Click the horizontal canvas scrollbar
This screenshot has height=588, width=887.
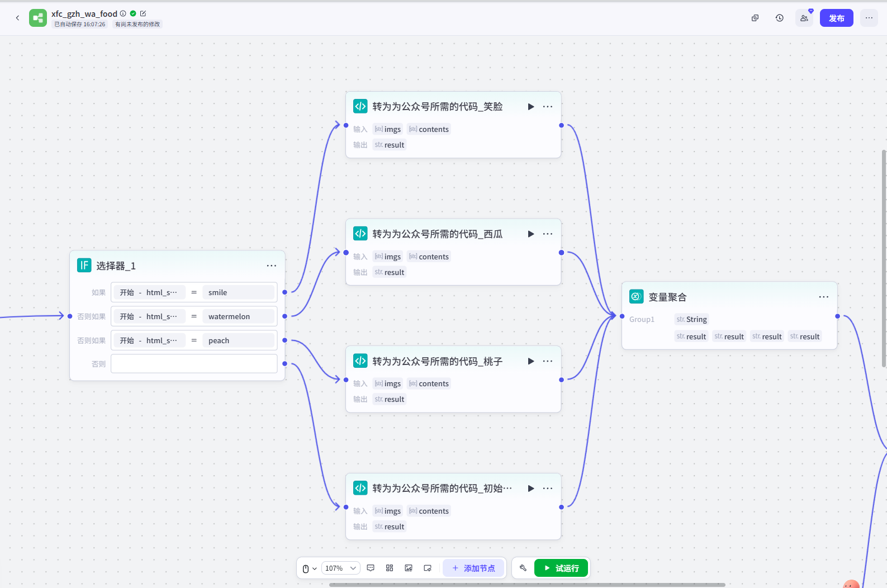coord(527,585)
